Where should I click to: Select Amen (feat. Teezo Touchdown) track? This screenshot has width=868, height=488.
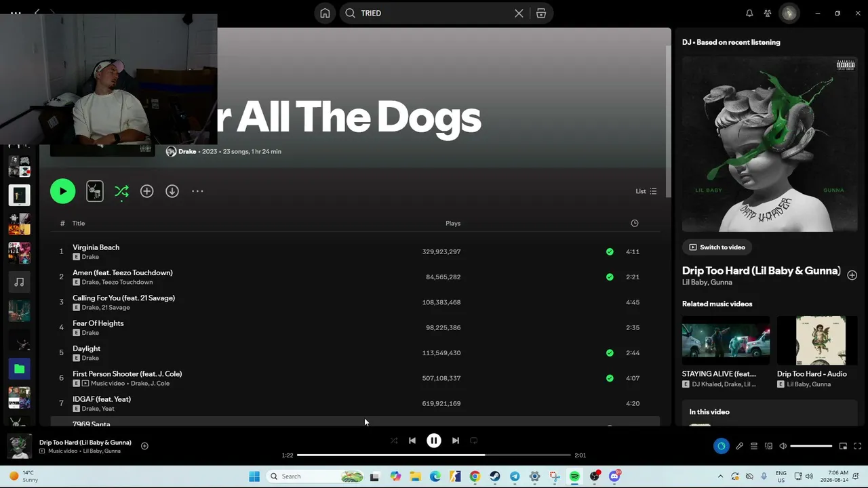click(123, 272)
